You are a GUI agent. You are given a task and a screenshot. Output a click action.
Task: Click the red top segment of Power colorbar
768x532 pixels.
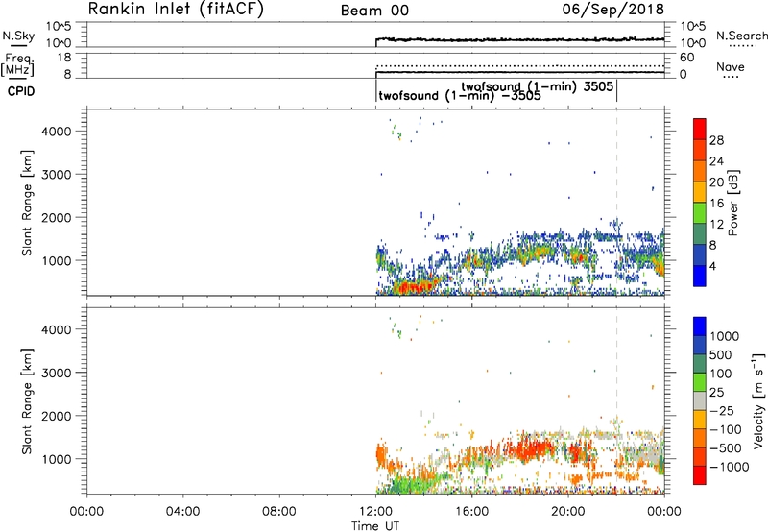(x=700, y=129)
